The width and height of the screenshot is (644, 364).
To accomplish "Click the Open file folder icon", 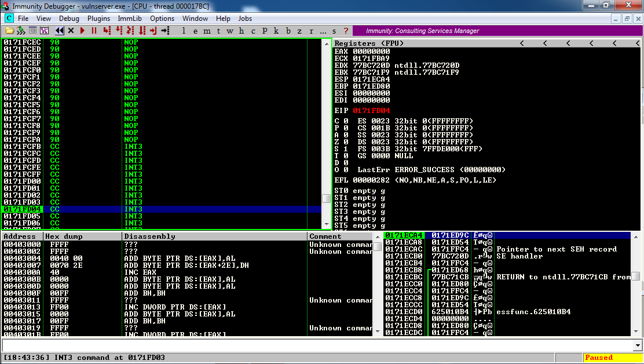I will [x=10, y=31].
